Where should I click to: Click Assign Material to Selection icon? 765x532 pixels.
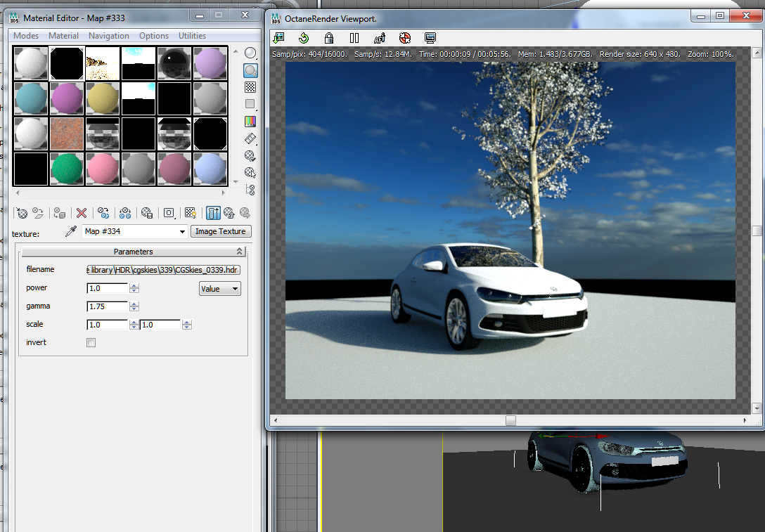(x=60, y=213)
